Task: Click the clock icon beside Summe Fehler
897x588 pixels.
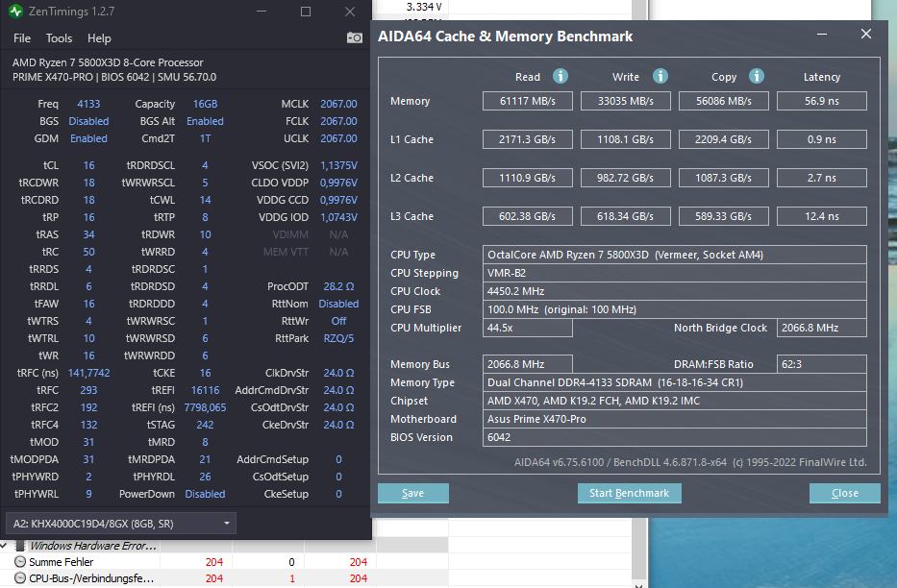Action: tap(20, 562)
